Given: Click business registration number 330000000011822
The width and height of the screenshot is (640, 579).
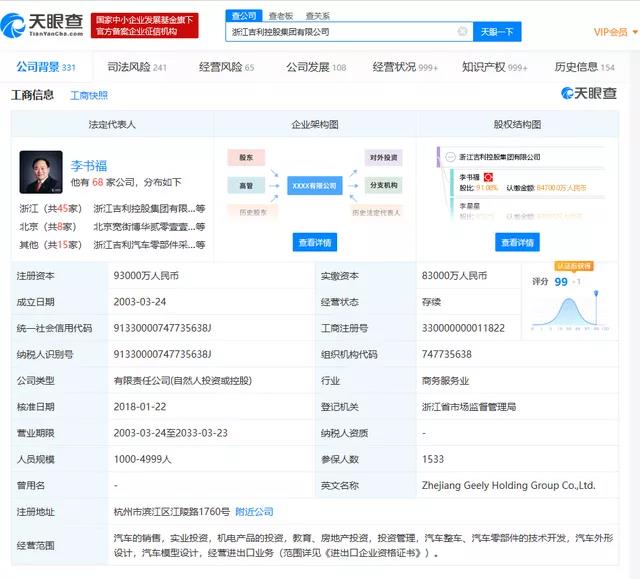Looking at the screenshot, I should tap(463, 328).
